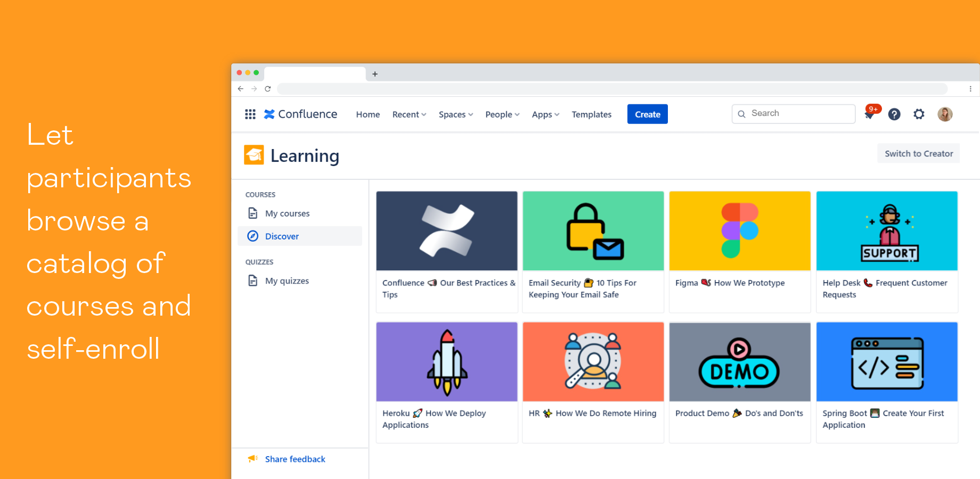Go back with the browser back arrow
This screenshot has height=479, width=980.
(x=241, y=89)
